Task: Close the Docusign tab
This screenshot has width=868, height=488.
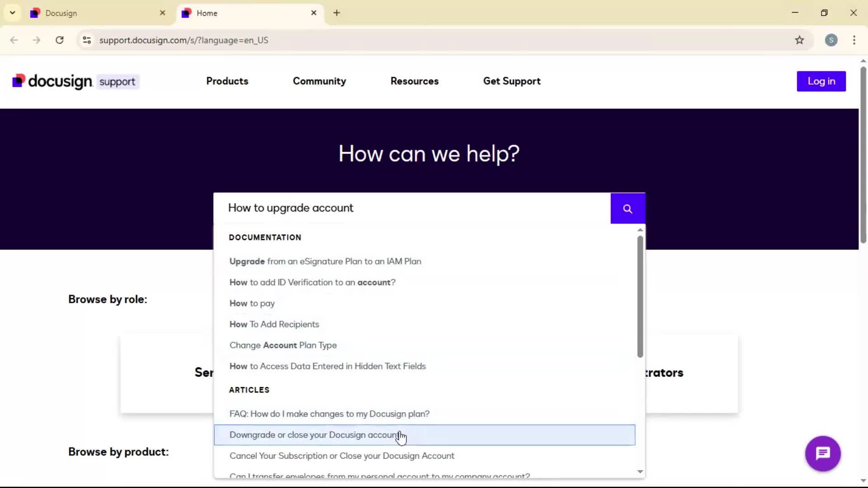Action: (x=162, y=13)
